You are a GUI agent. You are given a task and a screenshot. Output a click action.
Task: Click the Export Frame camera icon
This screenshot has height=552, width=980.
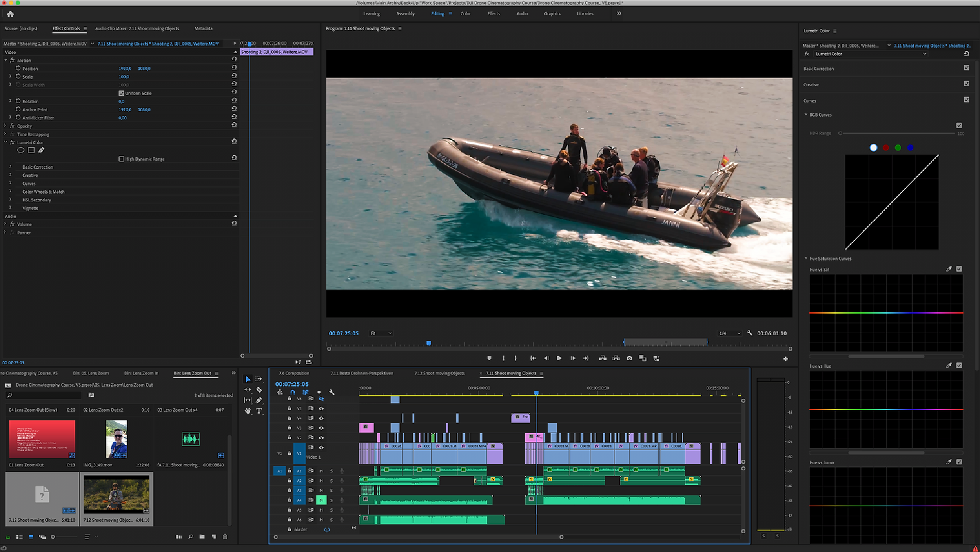(630, 359)
